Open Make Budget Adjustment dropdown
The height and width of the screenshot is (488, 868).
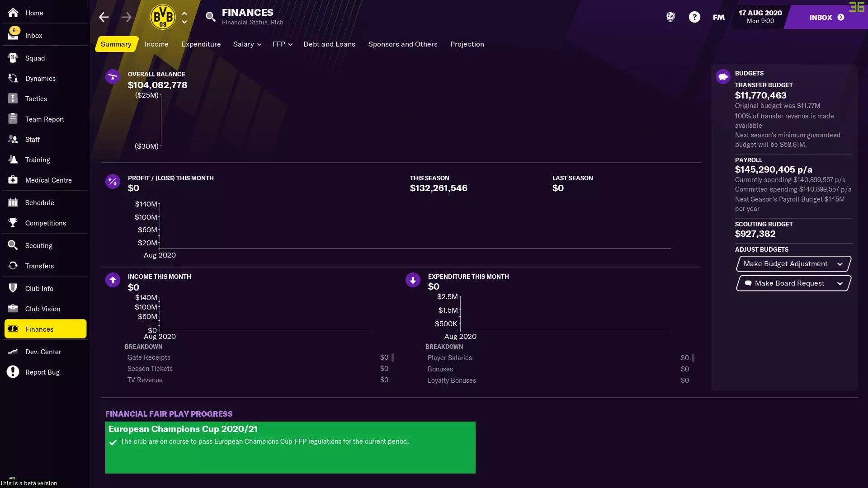(x=793, y=264)
